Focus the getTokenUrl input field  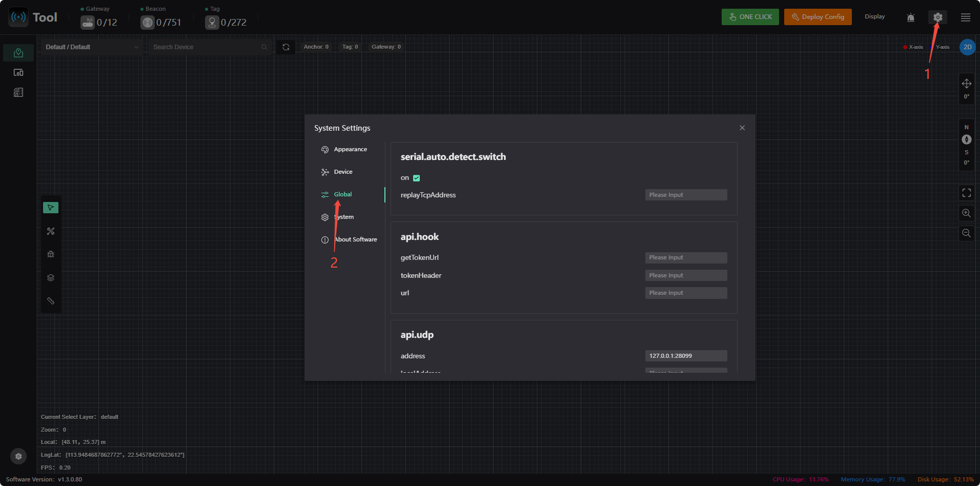686,258
